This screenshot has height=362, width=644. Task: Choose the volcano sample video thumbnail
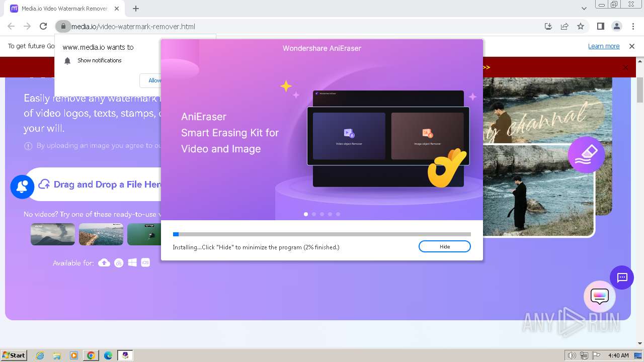click(53, 234)
